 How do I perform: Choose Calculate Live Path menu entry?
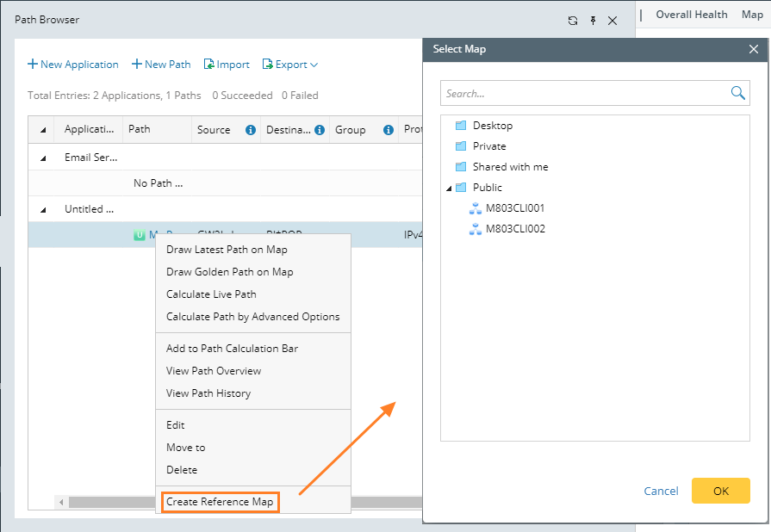[211, 294]
